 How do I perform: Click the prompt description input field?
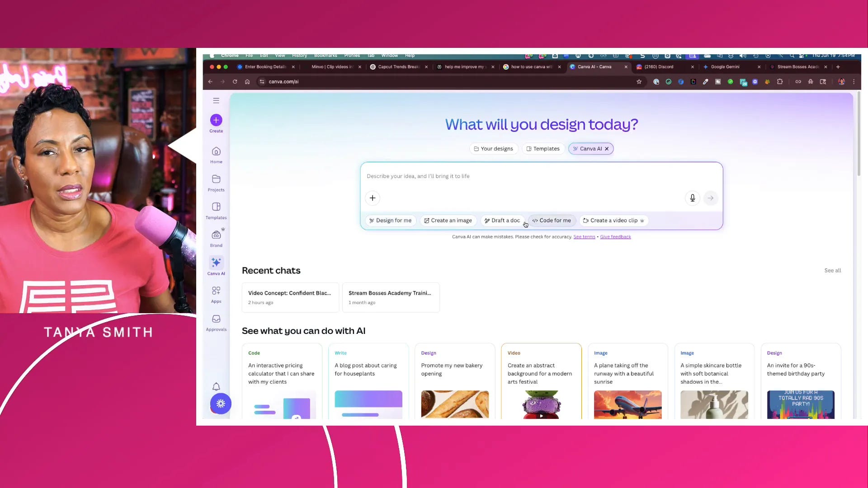coord(541,176)
